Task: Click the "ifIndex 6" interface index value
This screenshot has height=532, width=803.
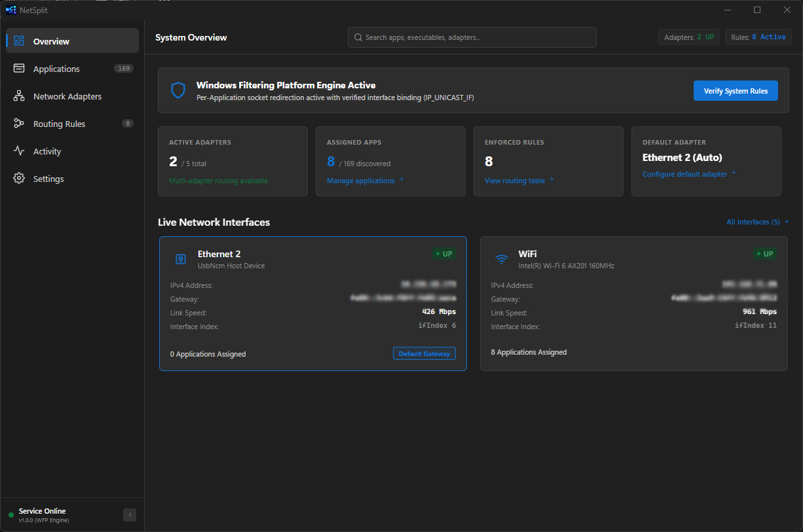Action: [437, 326]
